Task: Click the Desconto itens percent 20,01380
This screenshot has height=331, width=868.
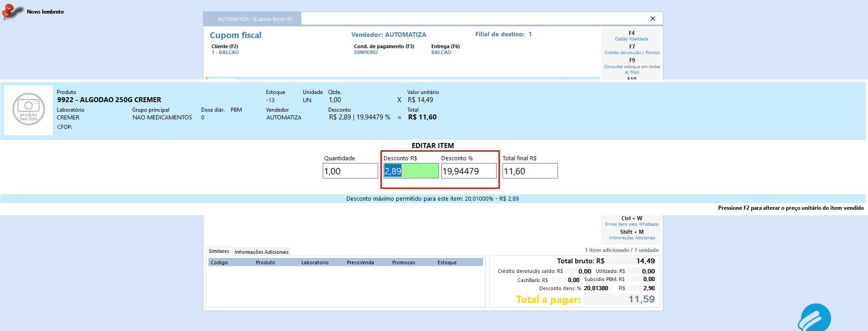Action: click(596, 288)
